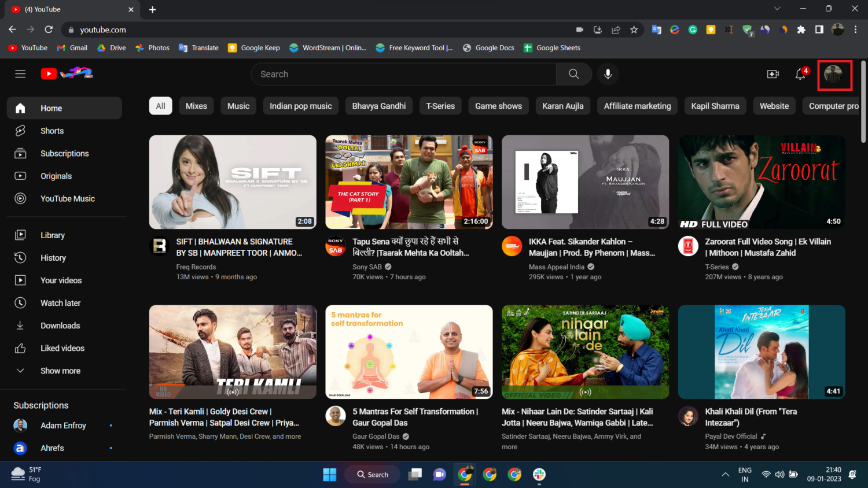Toggle the Mixes category chip
This screenshot has width=868, height=488.
196,106
